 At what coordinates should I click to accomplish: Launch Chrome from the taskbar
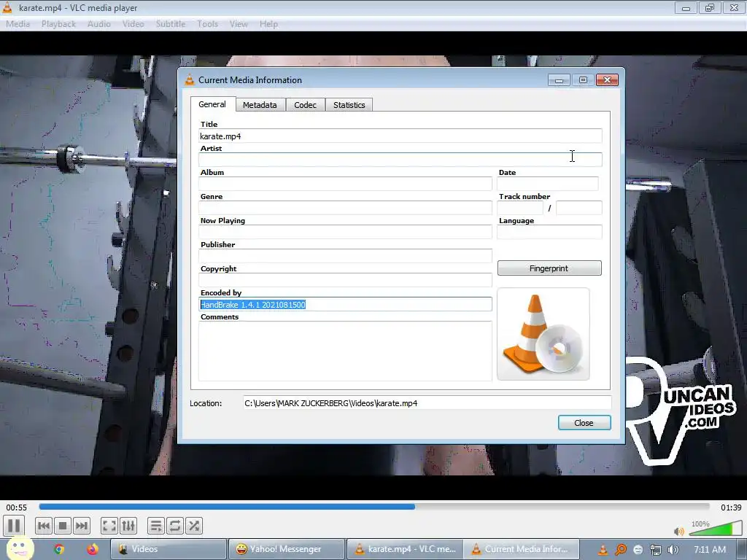coord(59,549)
